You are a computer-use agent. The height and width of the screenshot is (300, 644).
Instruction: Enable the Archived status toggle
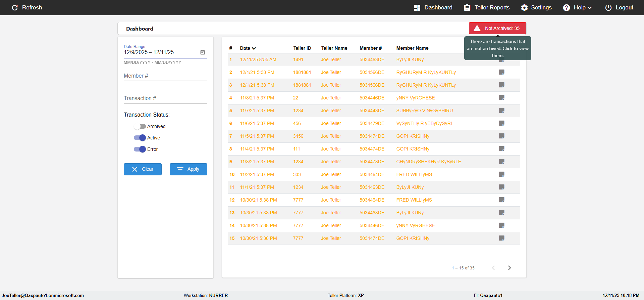point(140,126)
